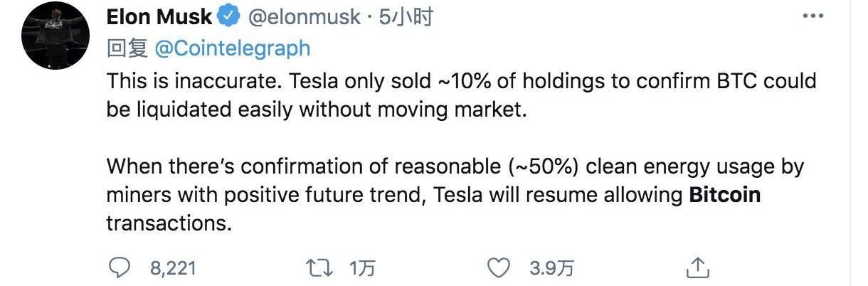Like the tweet with the heart icon

[x=500, y=268]
